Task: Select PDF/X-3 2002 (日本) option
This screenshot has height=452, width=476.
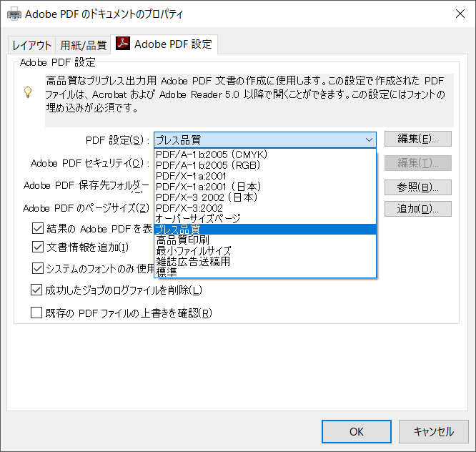Action: [x=265, y=197]
